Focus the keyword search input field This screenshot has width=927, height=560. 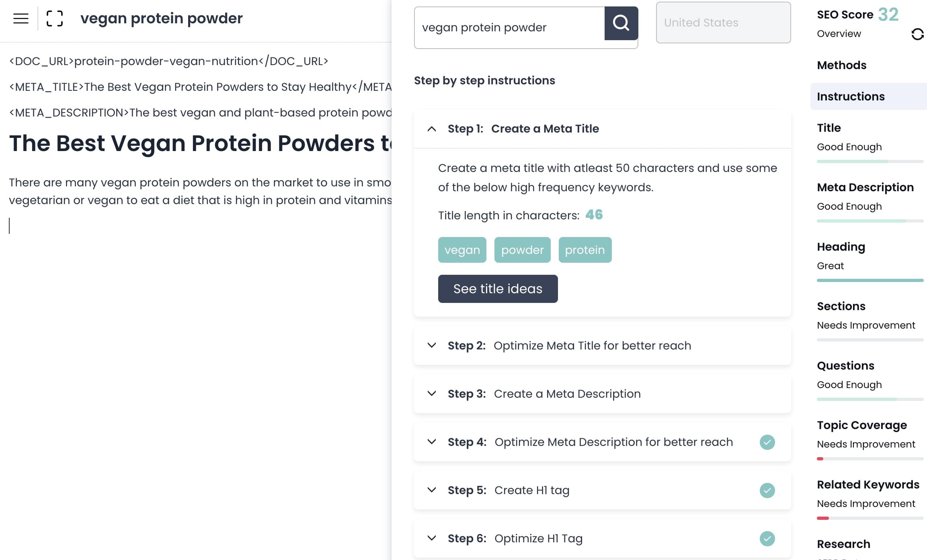tap(509, 27)
